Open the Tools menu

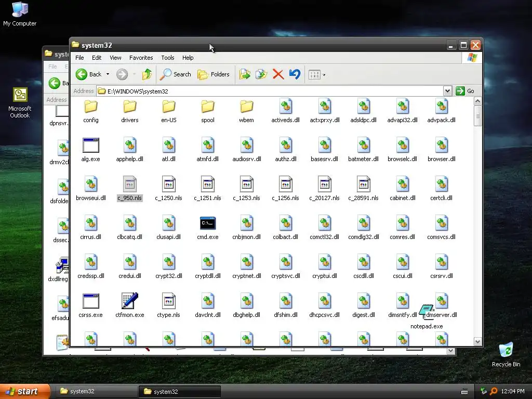[x=168, y=58]
